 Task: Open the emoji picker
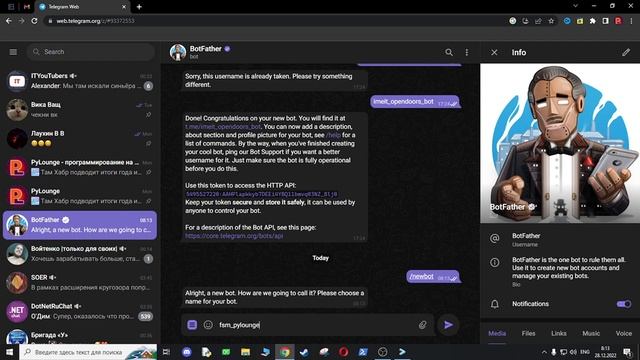coord(208,325)
